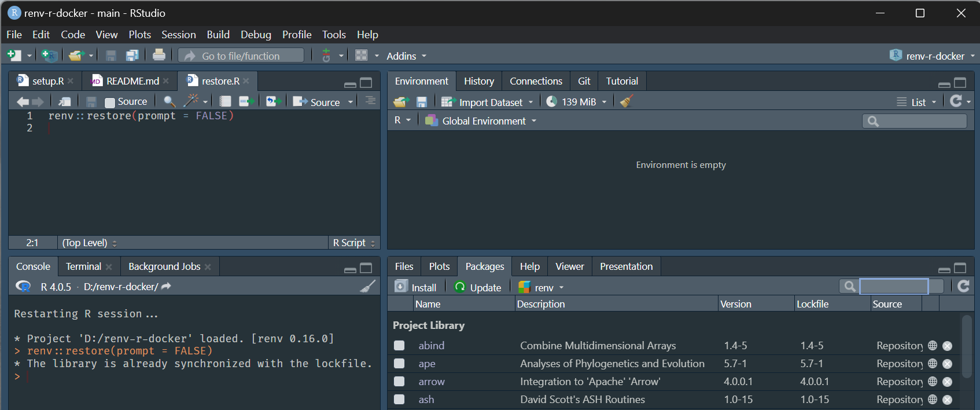Check the abind package checkbox
Image resolution: width=980 pixels, height=410 pixels.
tap(399, 345)
